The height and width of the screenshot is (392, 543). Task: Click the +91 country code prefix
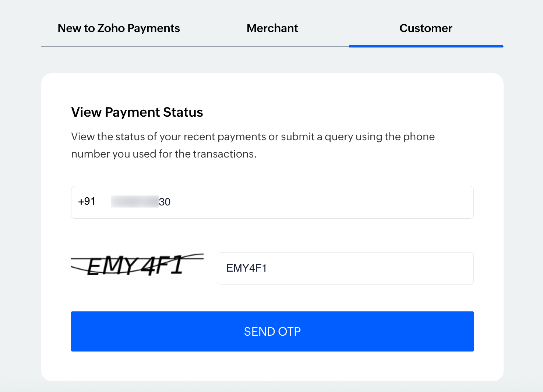click(x=87, y=201)
